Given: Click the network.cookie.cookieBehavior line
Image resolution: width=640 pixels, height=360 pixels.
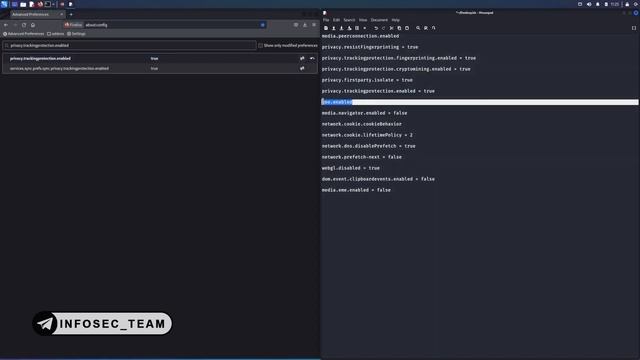Looking at the screenshot, I should [x=362, y=124].
